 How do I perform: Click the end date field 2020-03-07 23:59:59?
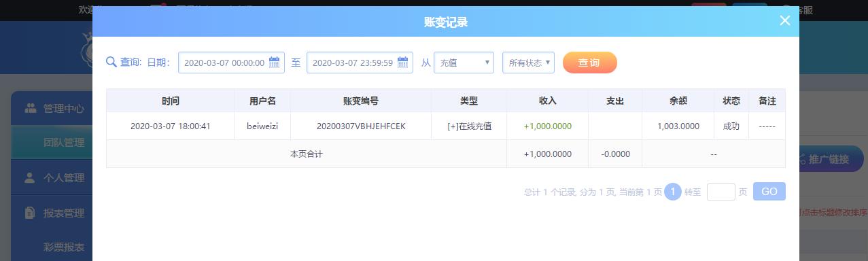tap(360, 63)
